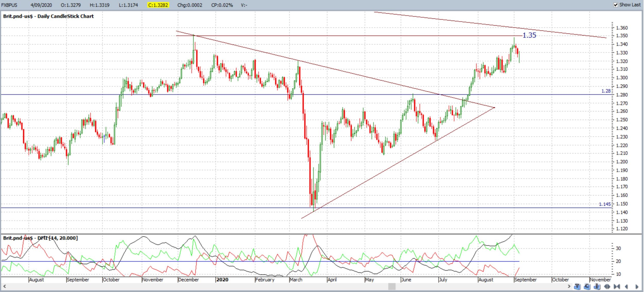Click the O:1.3279 open value
Viewport: 644px width, 292px height.
[x=71, y=5]
